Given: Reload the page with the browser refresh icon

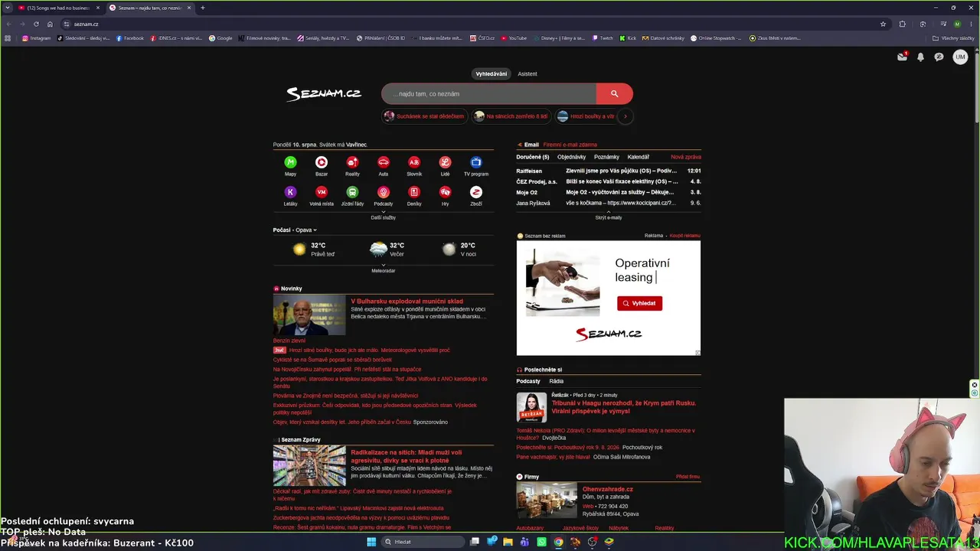Looking at the screenshot, I should click(x=36, y=24).
